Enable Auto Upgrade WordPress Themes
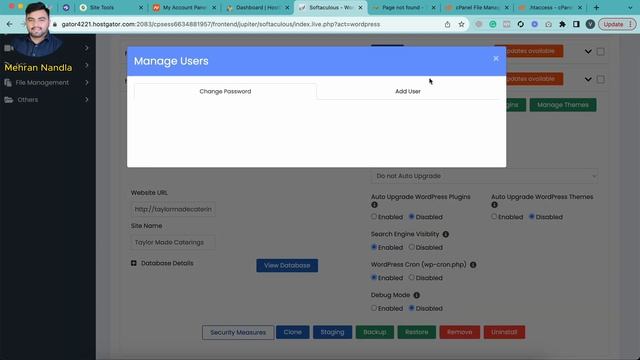 [494, 217]
